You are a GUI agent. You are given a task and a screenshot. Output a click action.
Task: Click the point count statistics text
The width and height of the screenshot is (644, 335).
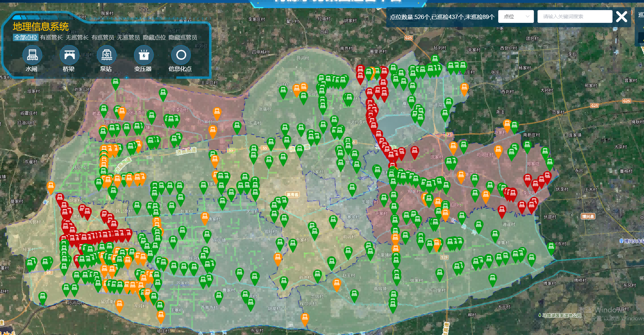tap(442, 17)
